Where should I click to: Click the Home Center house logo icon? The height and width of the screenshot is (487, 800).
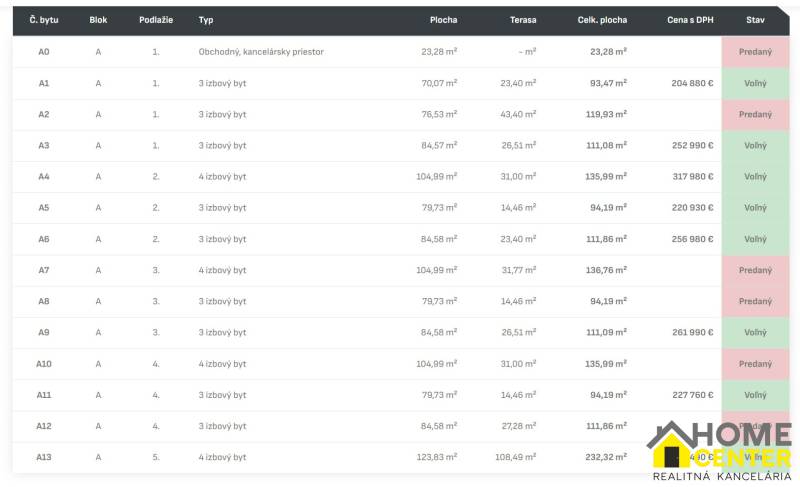point(673,445)
